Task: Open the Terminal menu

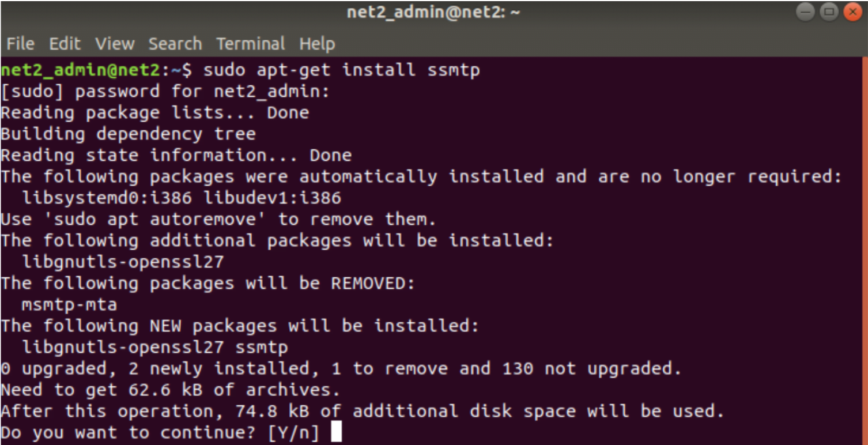Action: pyautogui.click(x=251, y=44)
